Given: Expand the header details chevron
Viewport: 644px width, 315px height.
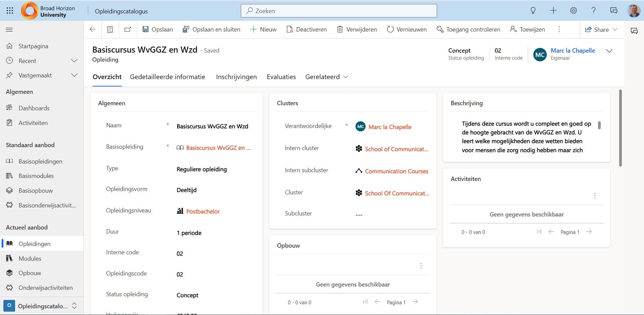Looking at the screenshot, I should 609,51.
